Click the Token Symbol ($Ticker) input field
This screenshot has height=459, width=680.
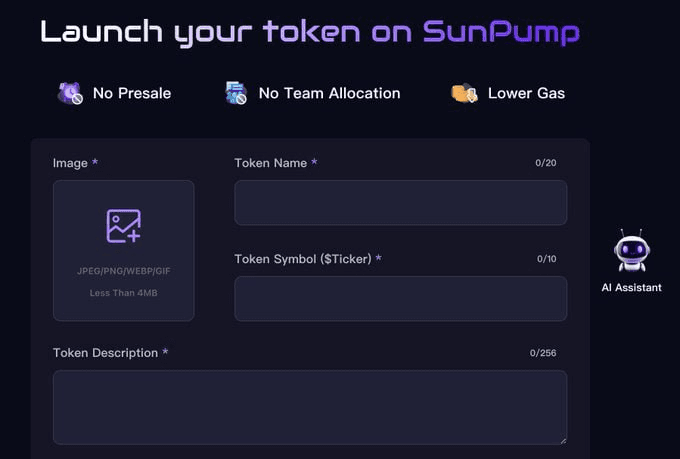tap(401, 299)
